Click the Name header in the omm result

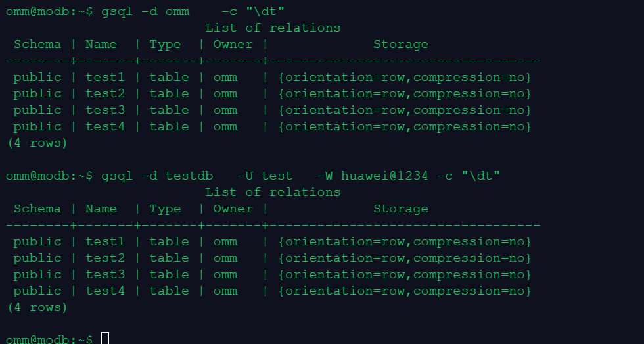click(x=101, y=45)
